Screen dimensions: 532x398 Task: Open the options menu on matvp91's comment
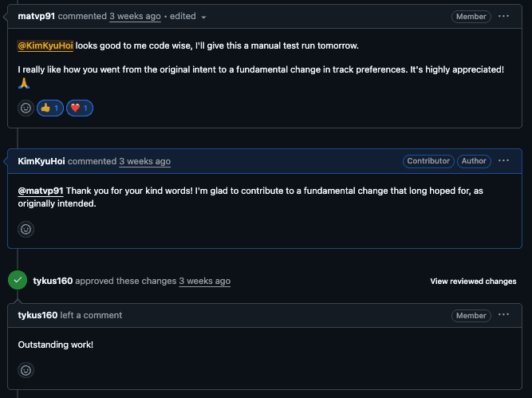click(503, 16)
